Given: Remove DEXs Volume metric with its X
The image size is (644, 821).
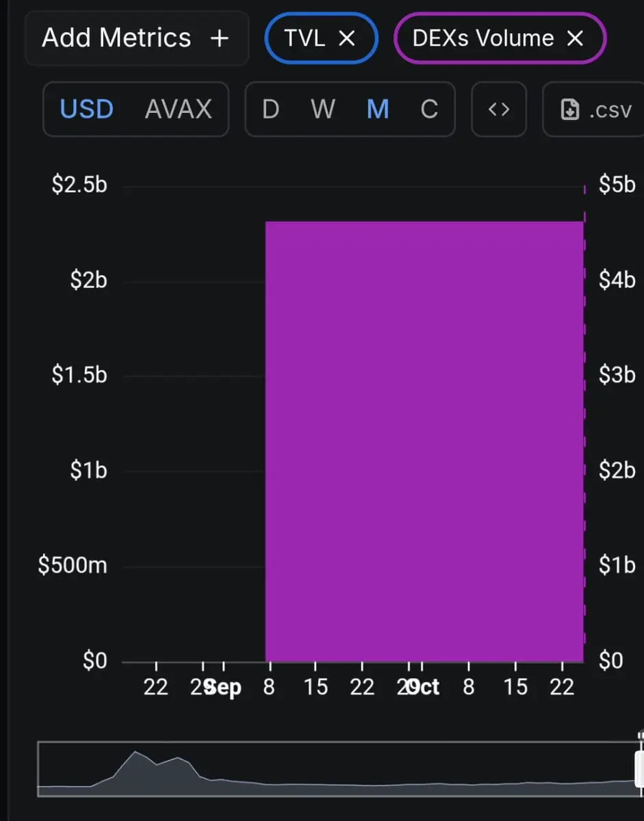Looking at the screenshot, I should tap(576, 38).
